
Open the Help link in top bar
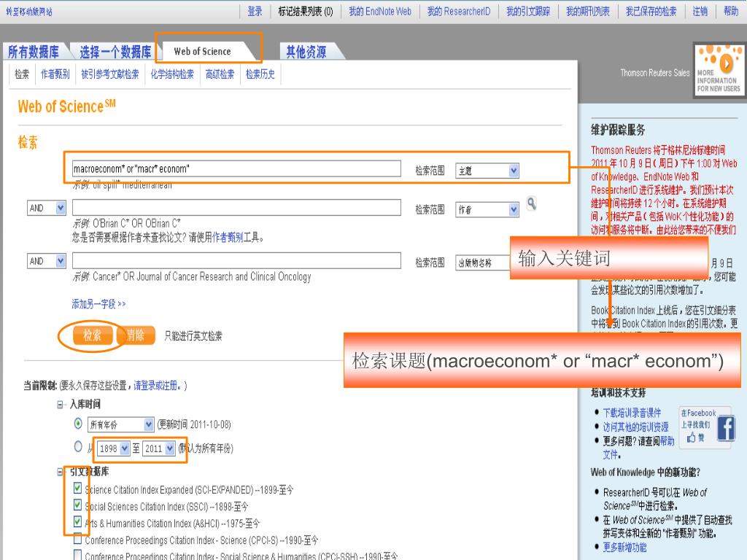(x=731, y=12)
